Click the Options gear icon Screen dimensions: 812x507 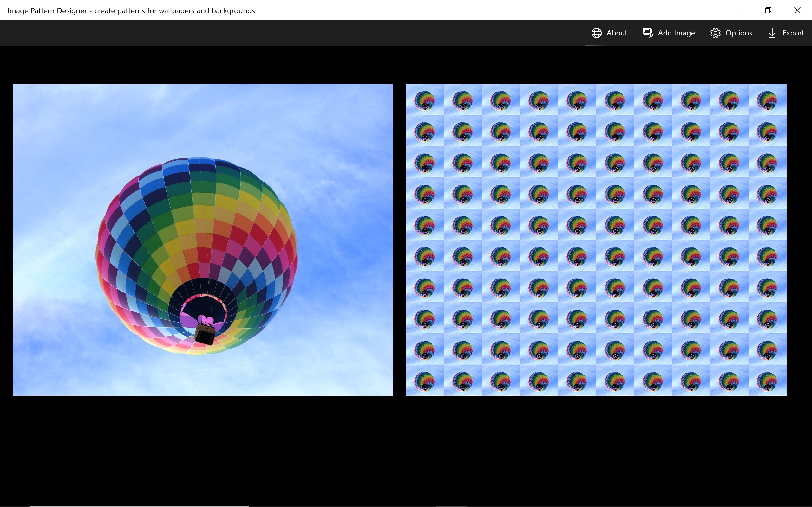(x=715, y=33)
